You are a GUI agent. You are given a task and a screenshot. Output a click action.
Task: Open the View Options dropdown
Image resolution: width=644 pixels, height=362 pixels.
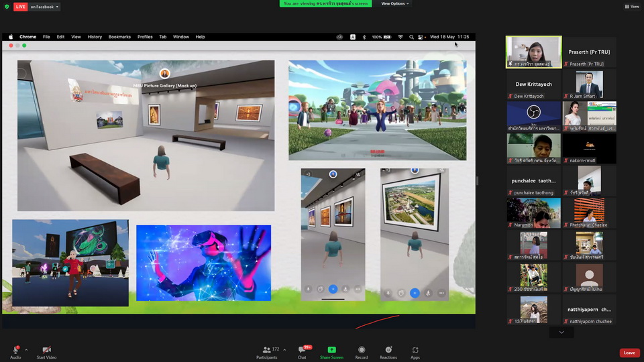[394, 4]
